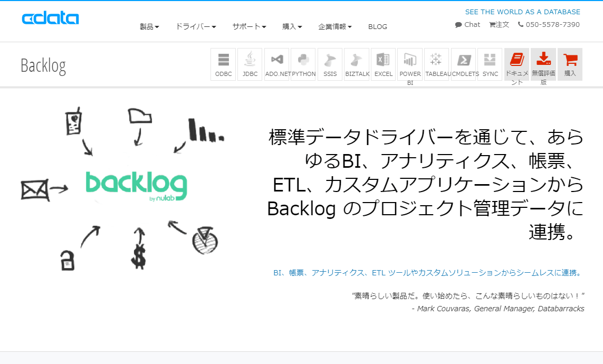Image resolution: width=603 pixels, height=364 pixels.
Task: Select the CMDLETS icon
Action: pos(464,63)
